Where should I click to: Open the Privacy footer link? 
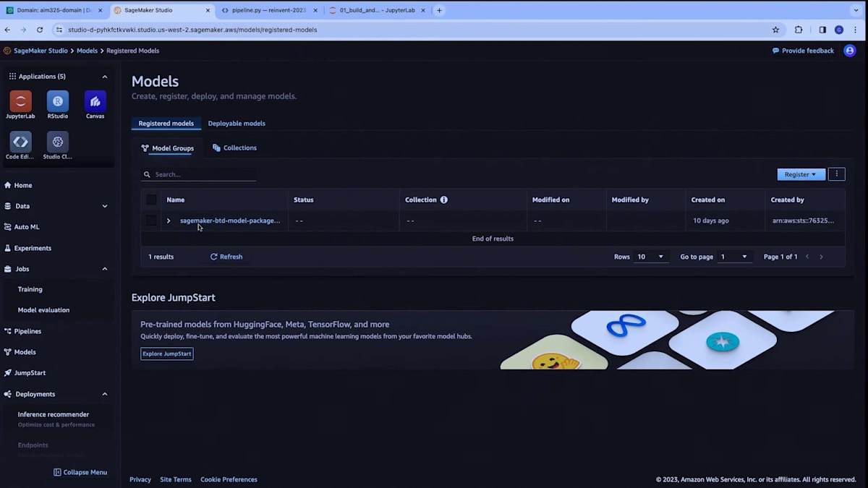[x=140, y=479]
